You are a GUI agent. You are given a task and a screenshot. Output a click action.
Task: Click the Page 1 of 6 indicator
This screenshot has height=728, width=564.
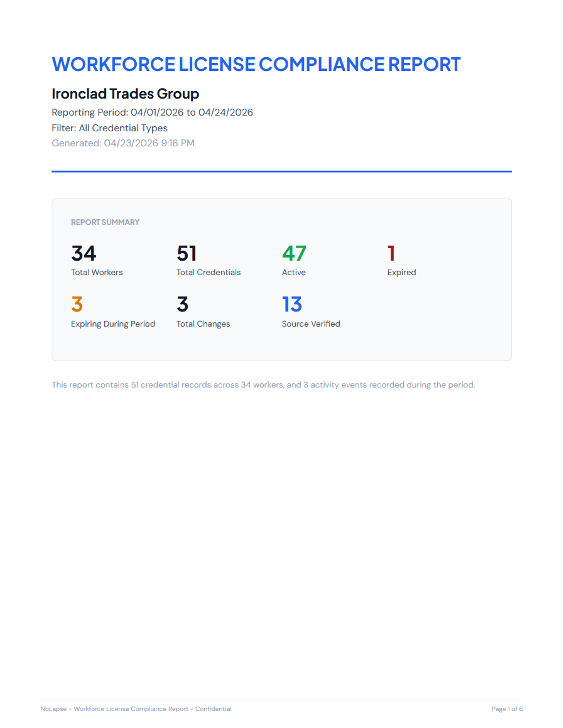(x=507, y=709)
